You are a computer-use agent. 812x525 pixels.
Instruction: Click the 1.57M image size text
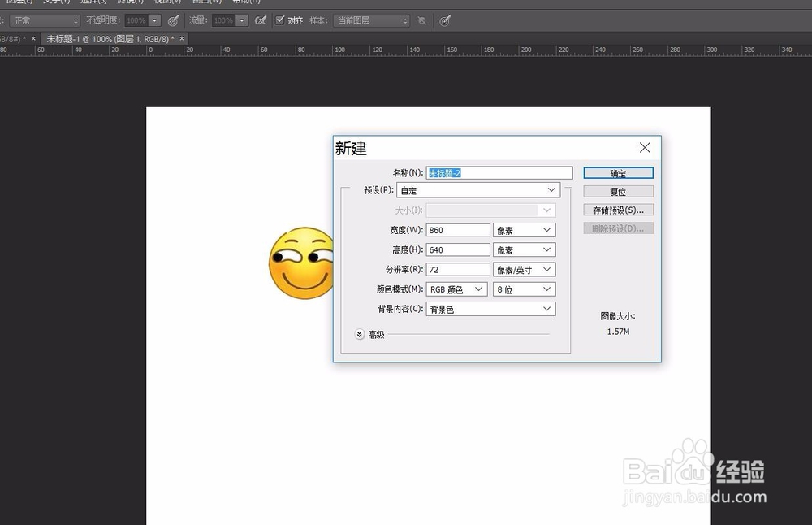point(618,332)
